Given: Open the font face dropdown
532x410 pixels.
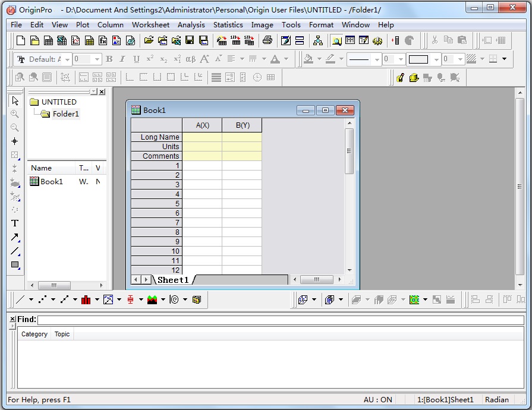Looking at the screenshot, I should pyautogui.click(x=68, y=59).
